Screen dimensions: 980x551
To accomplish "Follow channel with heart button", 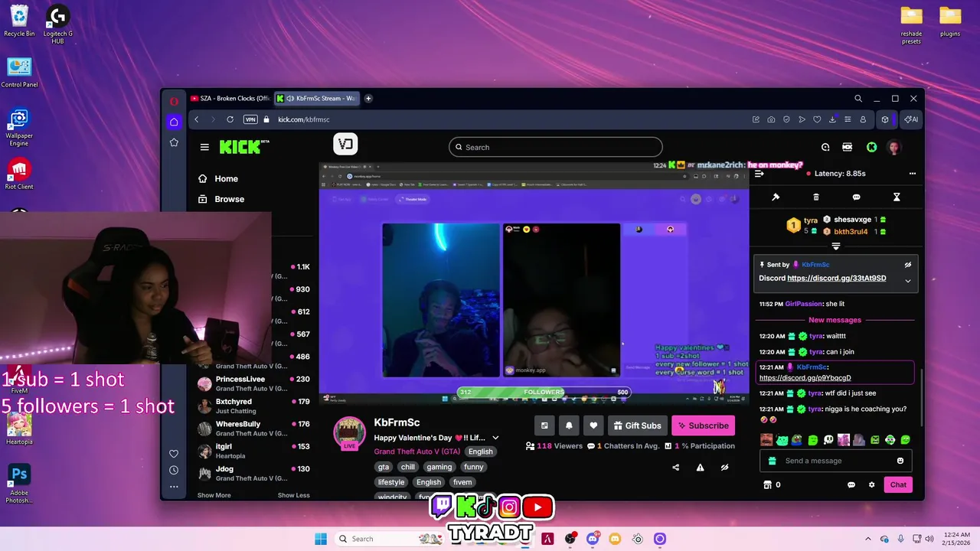I will click(593, 425).
